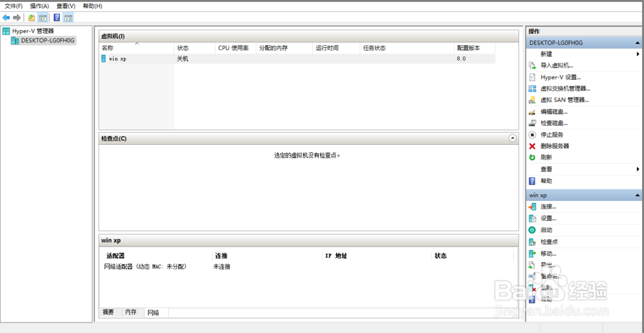
Task: Click 连接... action for win xp
Action: click(x=548, y=207)
